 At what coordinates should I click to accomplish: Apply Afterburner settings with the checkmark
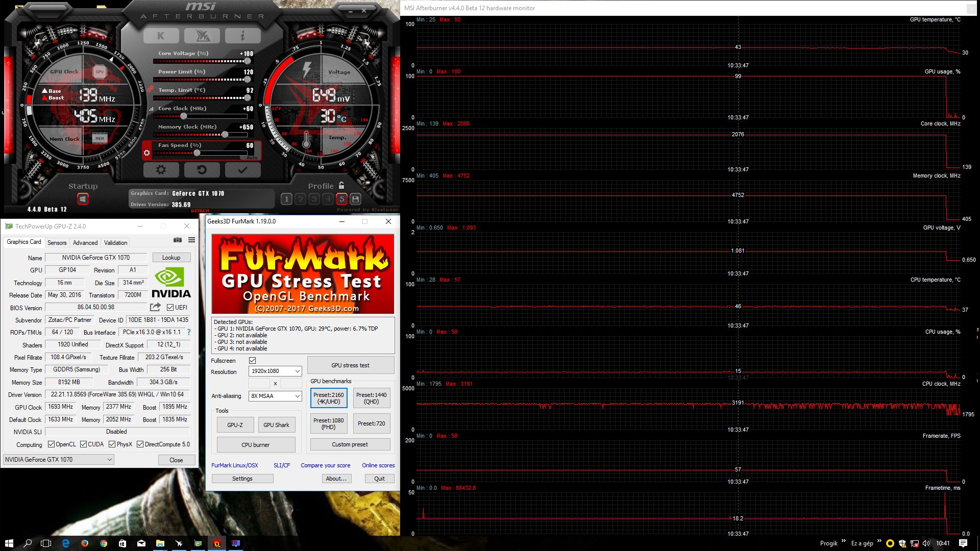tap(242, 170)
